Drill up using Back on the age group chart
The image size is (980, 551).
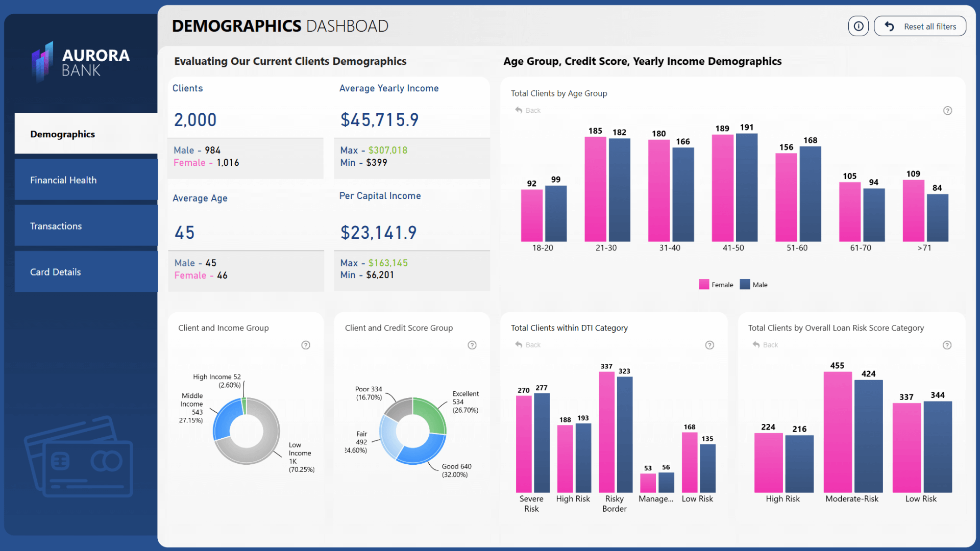pos(528,110)
